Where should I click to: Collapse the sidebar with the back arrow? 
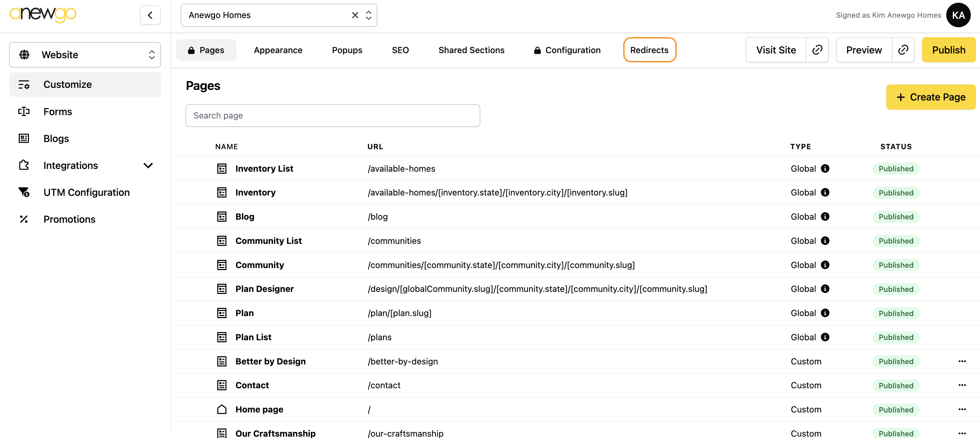150,15
